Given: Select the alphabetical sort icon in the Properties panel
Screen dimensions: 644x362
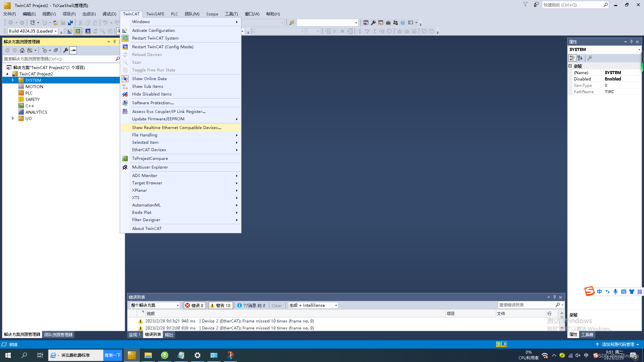Looking at the screenshot, I should 580,58.
